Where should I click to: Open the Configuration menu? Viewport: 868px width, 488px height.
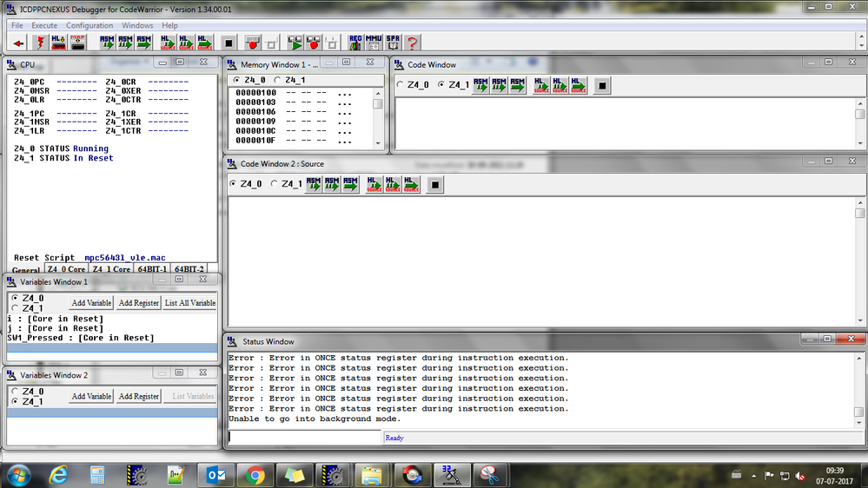click(x=89, y=25)
